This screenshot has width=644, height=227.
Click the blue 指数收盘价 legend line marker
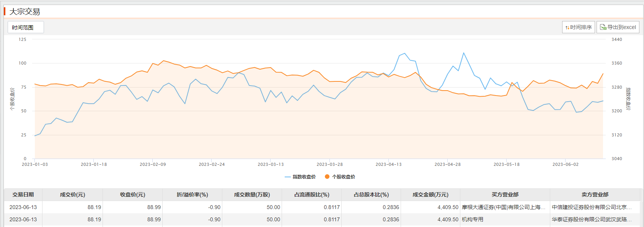pos(288,177)
